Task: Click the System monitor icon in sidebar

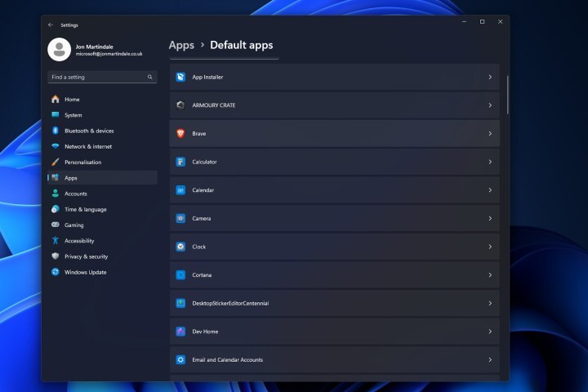Action: point(56,115)
